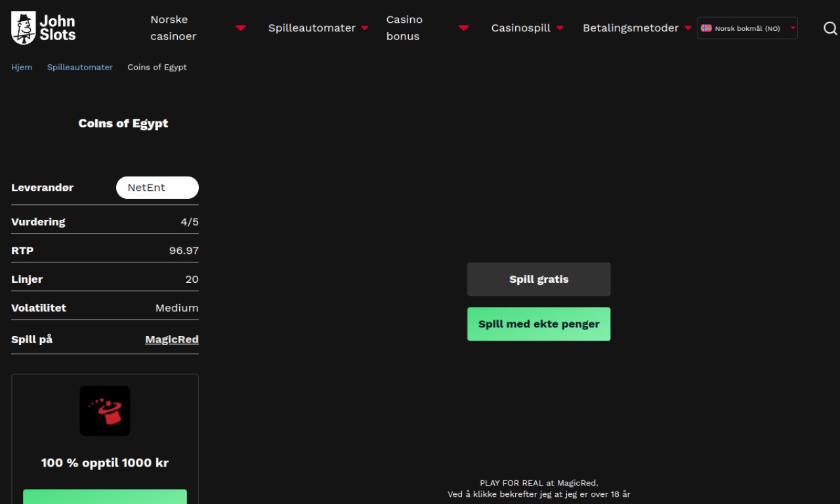
Task: Click the green button below the bonus offer
Action: (105, 496)
